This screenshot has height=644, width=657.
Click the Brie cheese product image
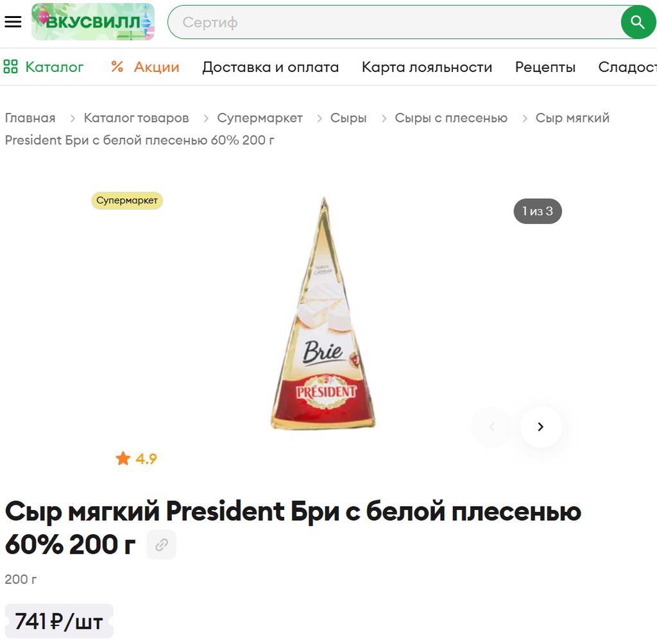coord(323,314)
